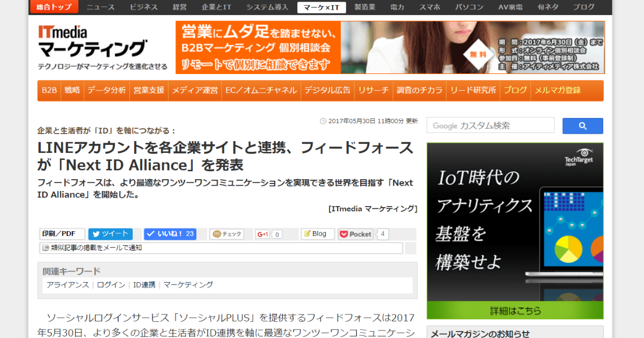The image size is (644, 338).
Task: Save the article to Pocket
Action: click(355, 234)
